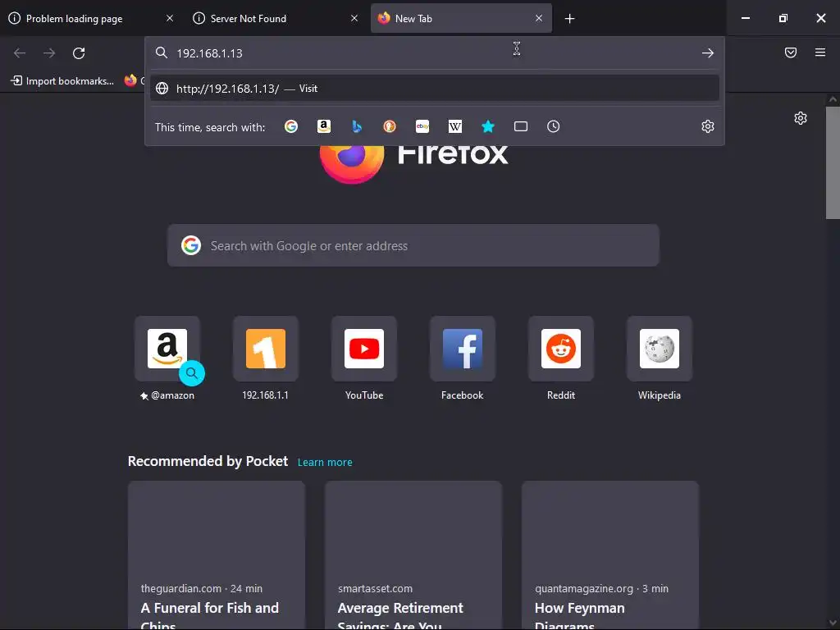
Task: Search this time with eBay icon
Action: click(x=422, y=126)
